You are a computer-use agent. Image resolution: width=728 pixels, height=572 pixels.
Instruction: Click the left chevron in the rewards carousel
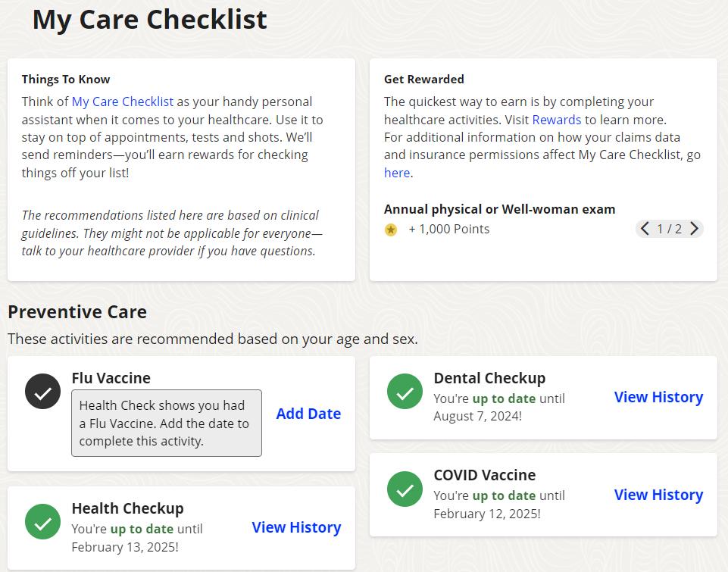click(645, 228)
